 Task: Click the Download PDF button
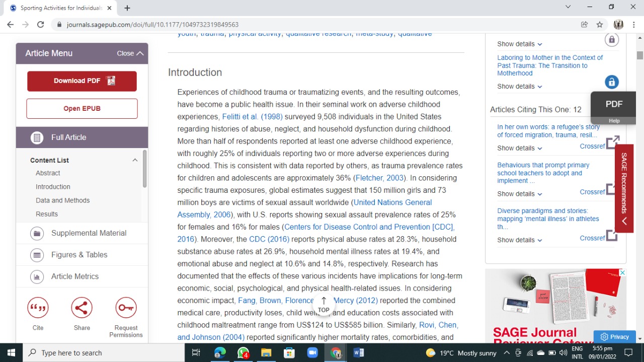click(x=82, y=81)
